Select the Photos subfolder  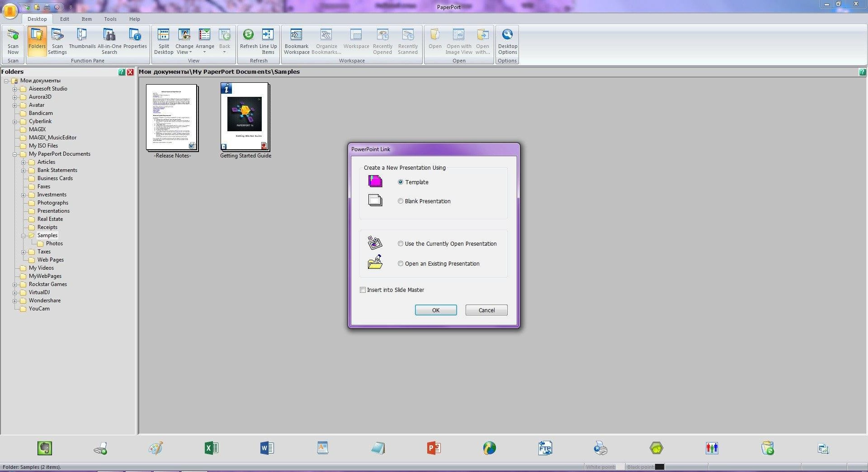point(54,243)
